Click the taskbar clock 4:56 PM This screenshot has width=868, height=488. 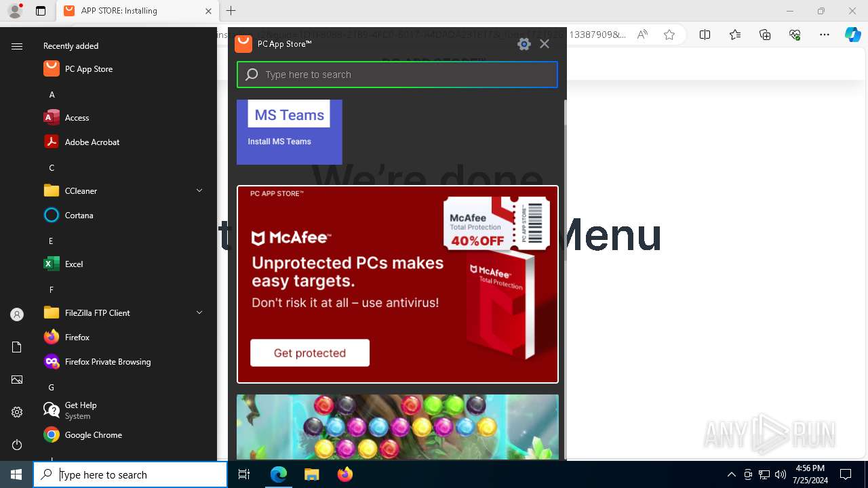810,474
